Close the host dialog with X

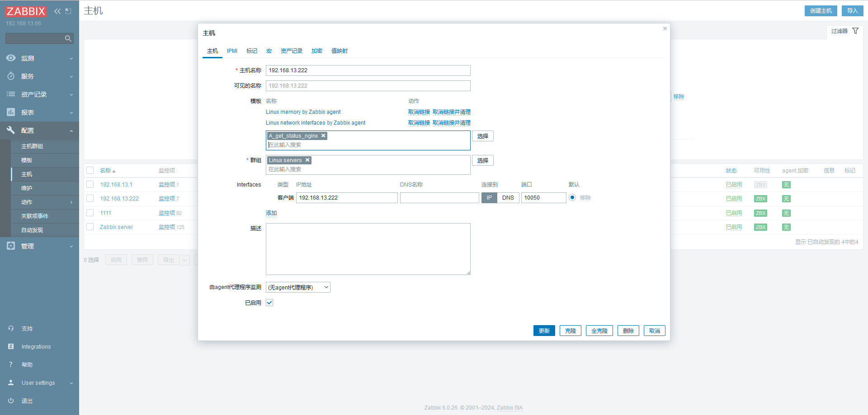pos(665,28)
